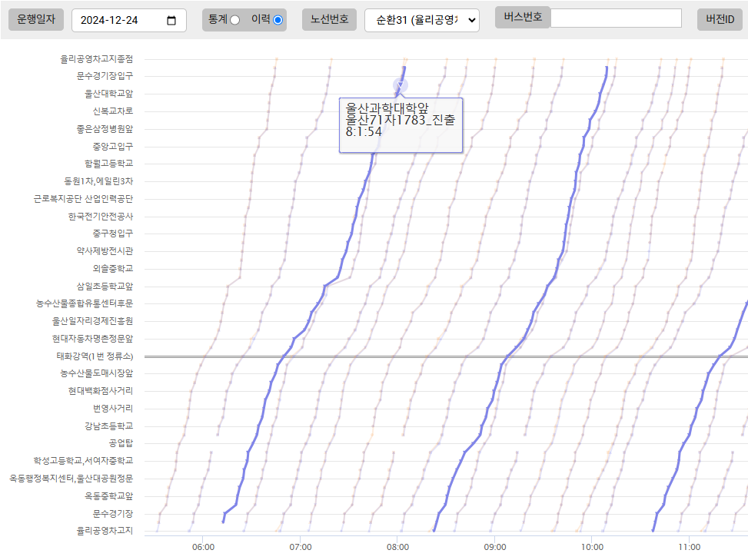Select the 이력 radio button

coord(278,20)
